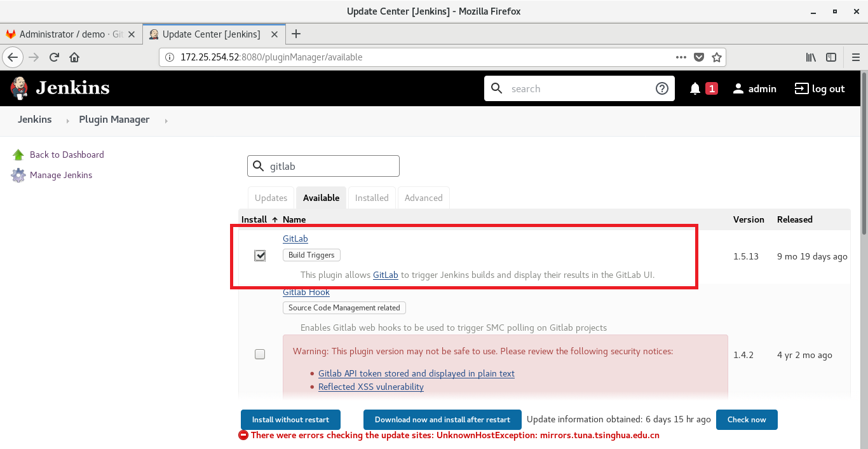Viewport: 868px width, 449px height.
Task: Sort by Version column header
Action: (749, 219)
